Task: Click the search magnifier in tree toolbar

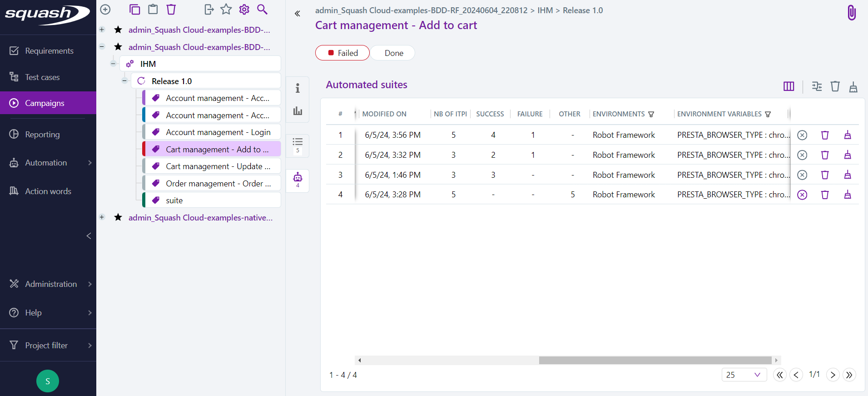Action: tap(262, 10)
